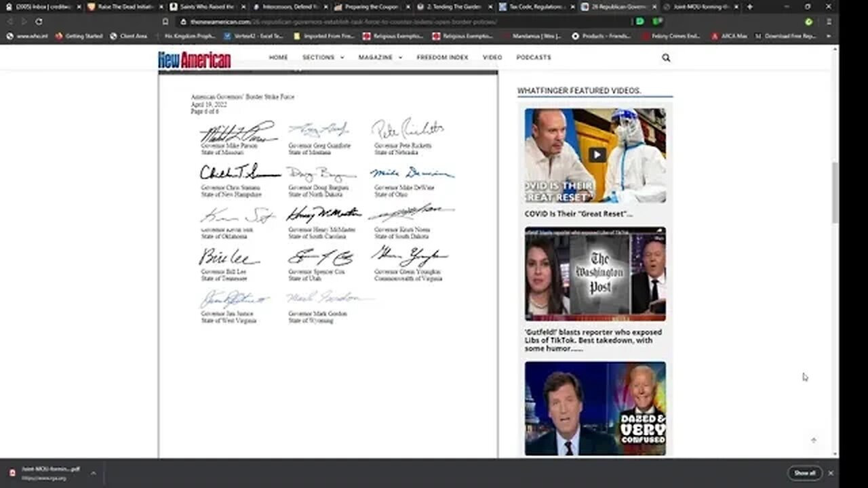Close the Saints Who Raised the tab
The width and height of the screenshot is (868, 488).
click(x=243, y=7)
